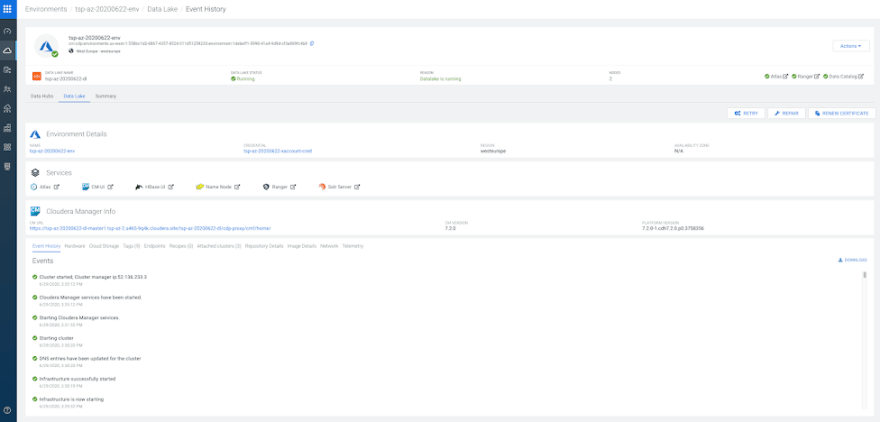Viewport: 880px width, 422px height.
Task: Open the Telemetry tab
Action: [x=353, y=246]
